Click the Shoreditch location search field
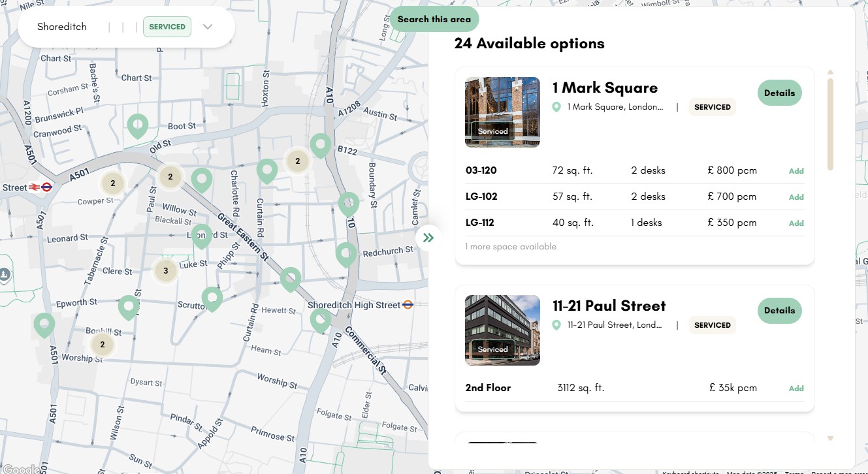This screenshot has height=474, width=868. (62, 27)
